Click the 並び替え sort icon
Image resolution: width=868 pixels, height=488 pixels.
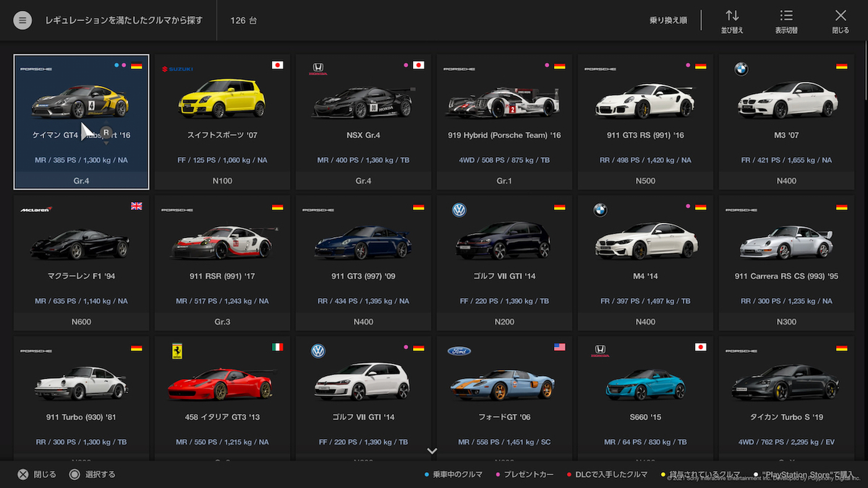click(x=732, y=21)
